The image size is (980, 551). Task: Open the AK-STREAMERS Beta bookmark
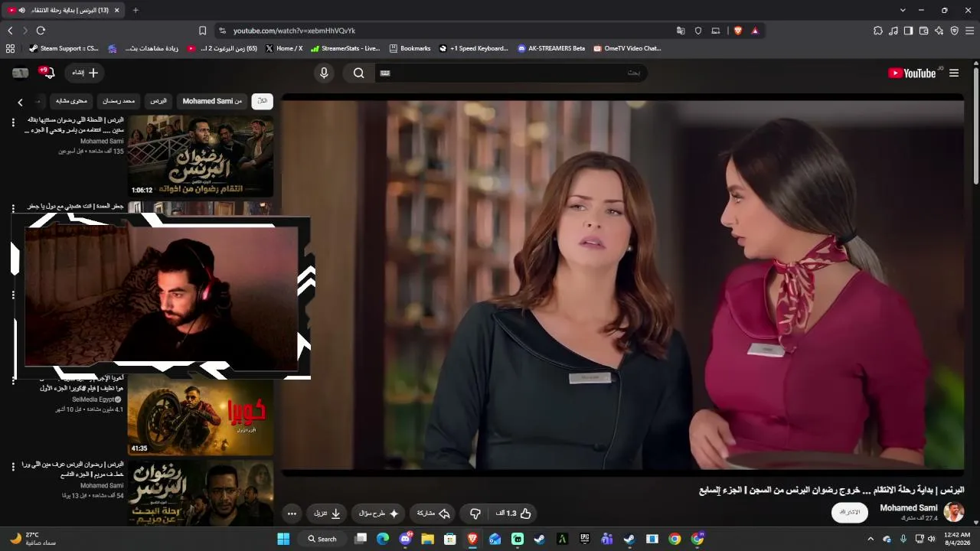pos(550,48)
